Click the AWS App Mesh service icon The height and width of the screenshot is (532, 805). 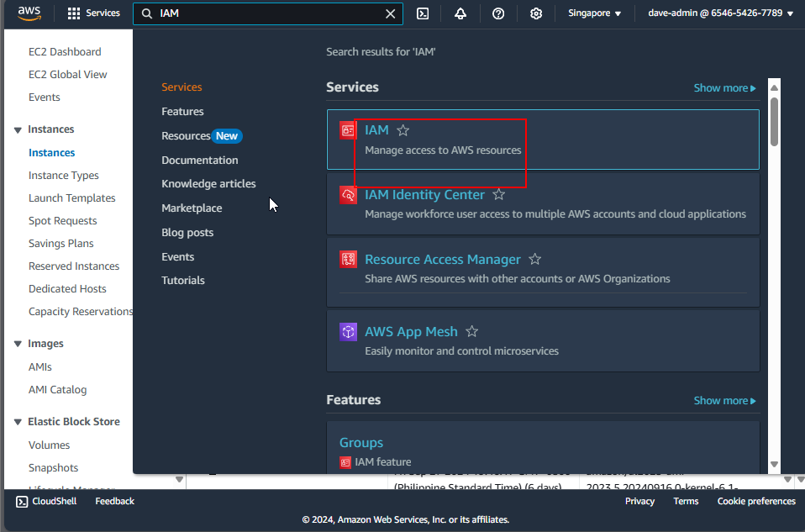348,332
